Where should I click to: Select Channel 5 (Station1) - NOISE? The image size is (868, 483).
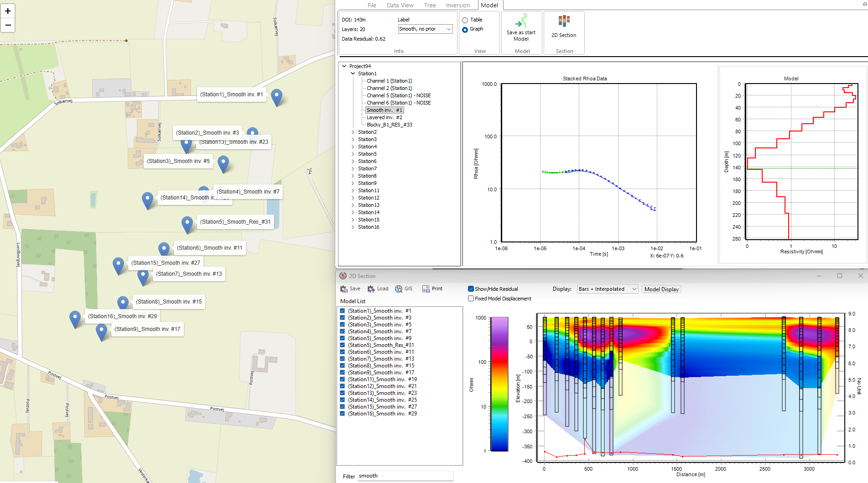coord(399,95)
